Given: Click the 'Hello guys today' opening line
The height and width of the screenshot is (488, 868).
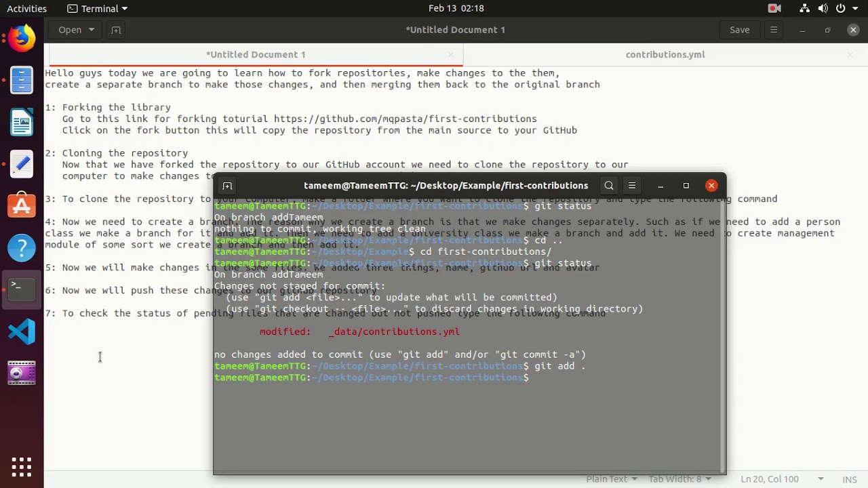Looking at the screenshot, I should click(302, 73).
